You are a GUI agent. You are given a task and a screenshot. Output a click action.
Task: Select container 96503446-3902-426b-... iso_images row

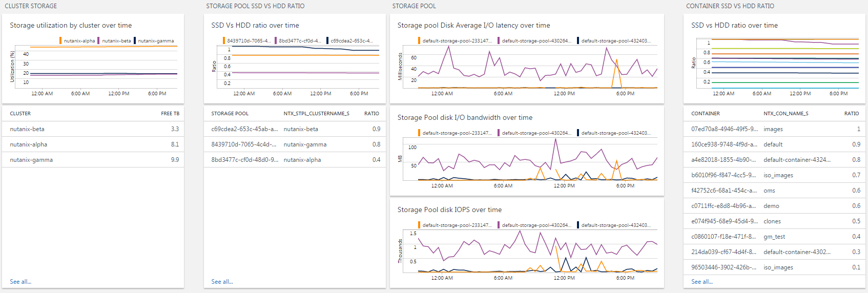click(x=775, y=267)
